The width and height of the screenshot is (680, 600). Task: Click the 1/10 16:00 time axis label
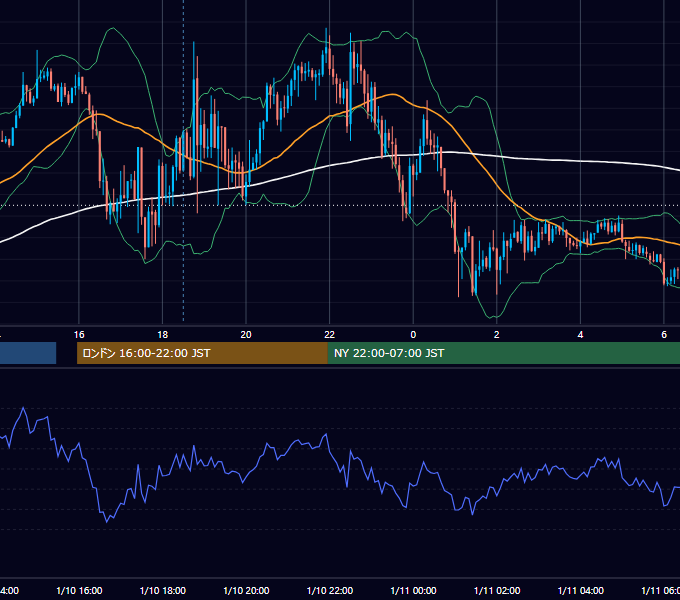[79, 590]
